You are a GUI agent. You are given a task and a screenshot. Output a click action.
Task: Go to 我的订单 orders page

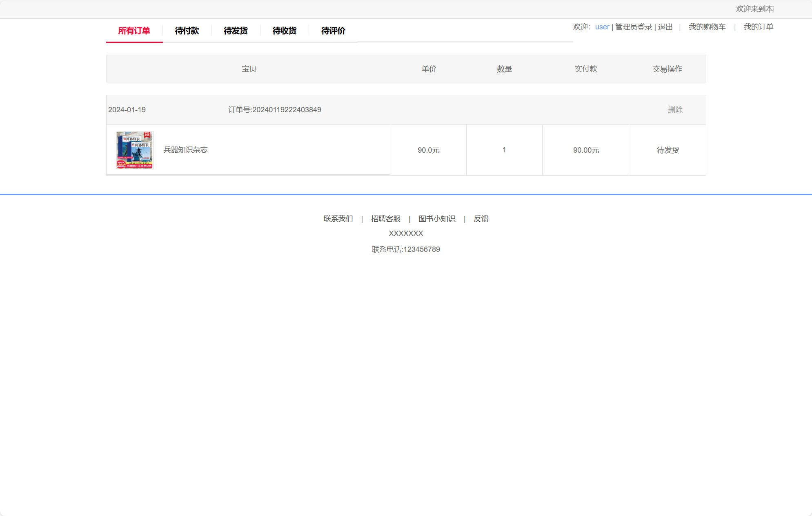[x=759, y=27]
